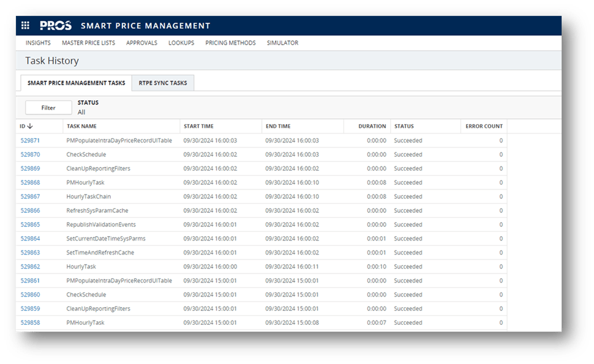This screenshot has width=594, height=364.
Task: Open task ID 529868 link
Action: click(x=30, y=182)
